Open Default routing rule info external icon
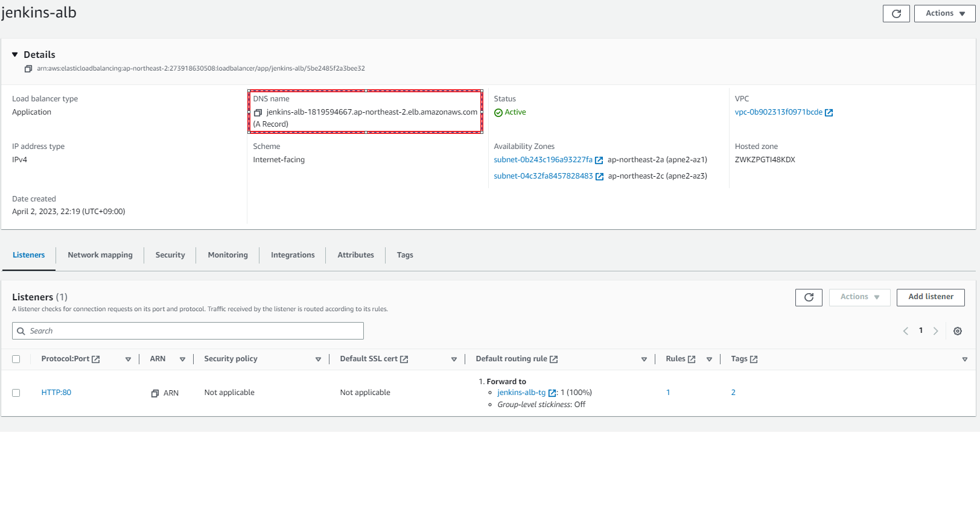The height and width of the screenshot is (509, 980). [554, 359]
